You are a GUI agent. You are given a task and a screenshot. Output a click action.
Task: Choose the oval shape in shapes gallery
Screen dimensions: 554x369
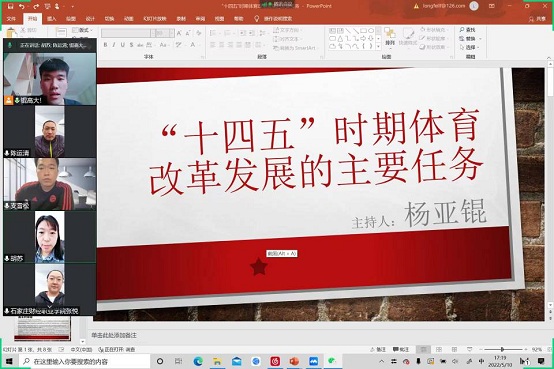pos(371,31)
